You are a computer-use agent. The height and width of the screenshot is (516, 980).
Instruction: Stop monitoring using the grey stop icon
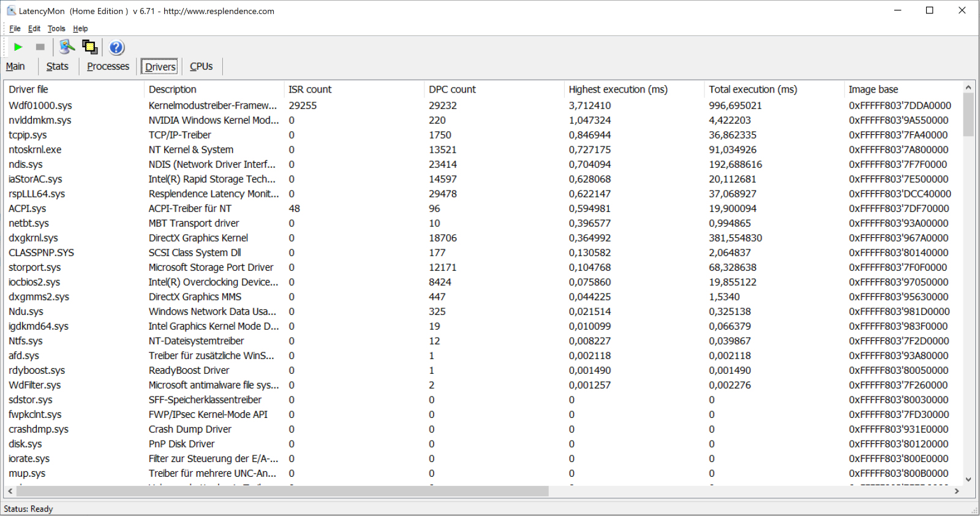click(40, 47)
